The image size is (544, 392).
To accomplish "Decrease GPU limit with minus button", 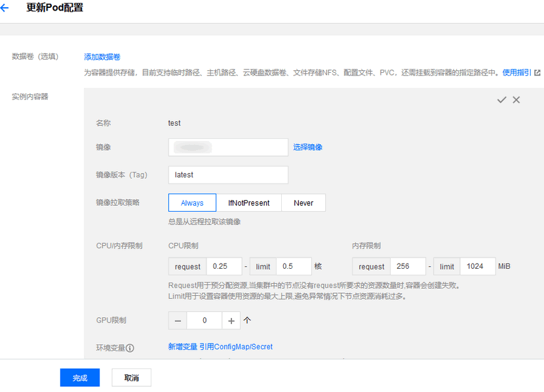I will (178, 321).
